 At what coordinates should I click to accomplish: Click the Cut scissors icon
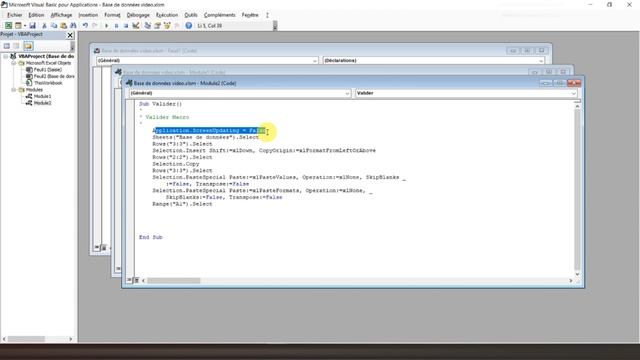point(44,25)
